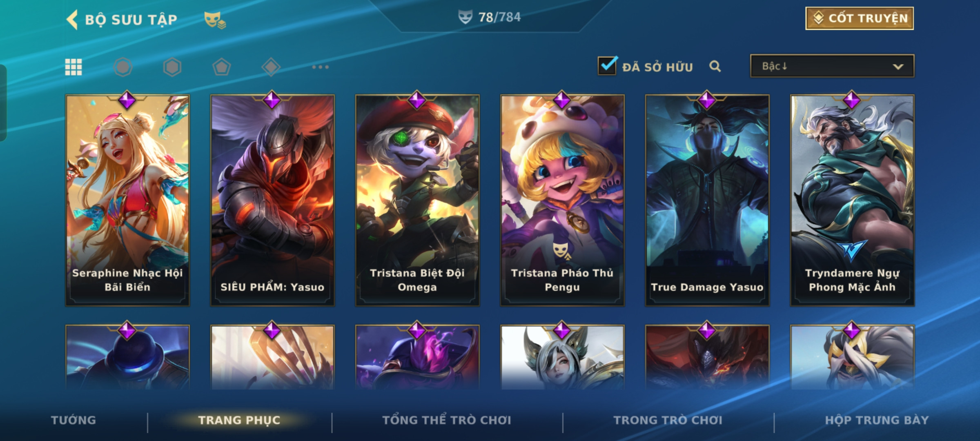Filter by the pentagon rarity tier icon
Screen dimensions: 980x441
[x=222, y=67]
